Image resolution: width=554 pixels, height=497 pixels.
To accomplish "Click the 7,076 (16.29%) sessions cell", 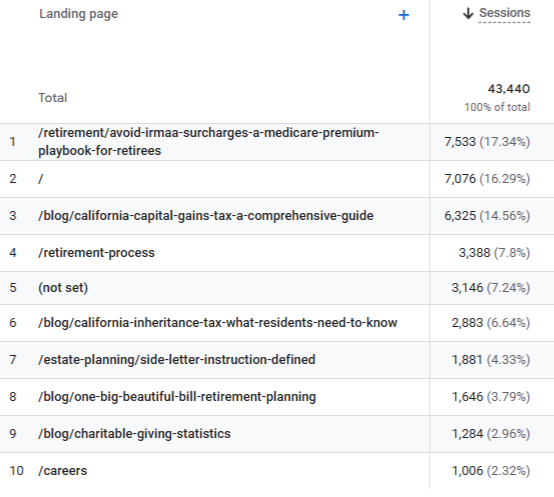I will click(x=487, y=179).
